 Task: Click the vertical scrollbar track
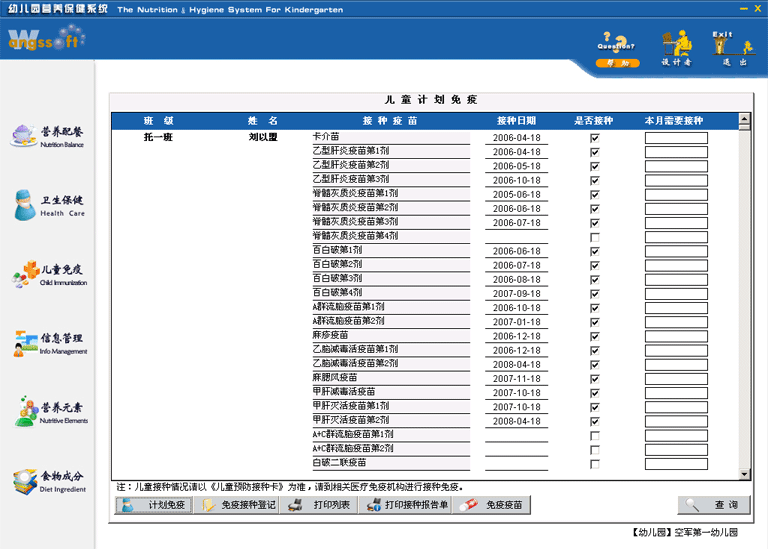point(744,299)
